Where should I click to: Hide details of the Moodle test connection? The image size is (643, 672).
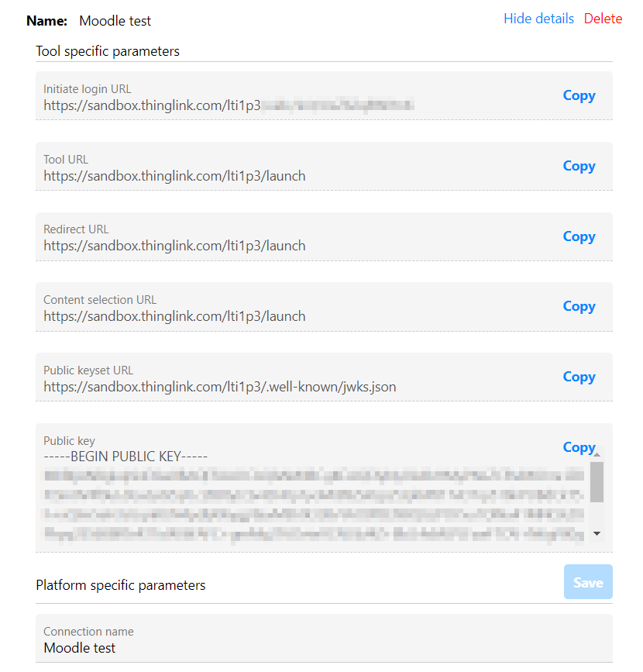pos(538,18)
